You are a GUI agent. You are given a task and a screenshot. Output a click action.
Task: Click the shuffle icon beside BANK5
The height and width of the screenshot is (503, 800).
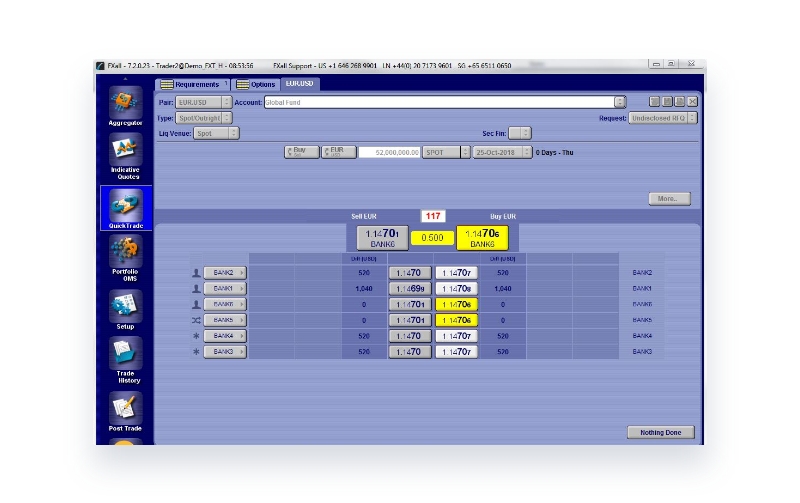pyautogui.click(x=196, y=320)
